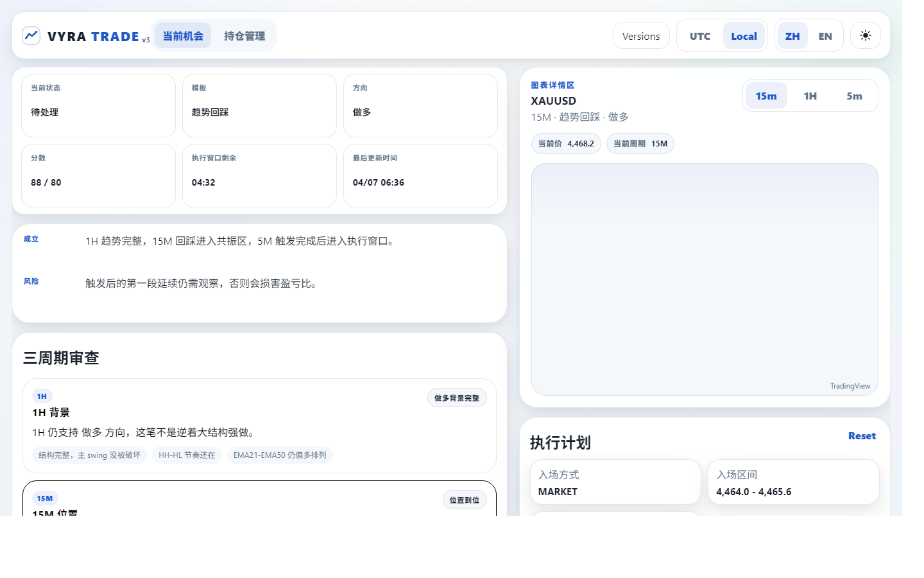
Task: Select Local time mode
Action: click(744, 36)
